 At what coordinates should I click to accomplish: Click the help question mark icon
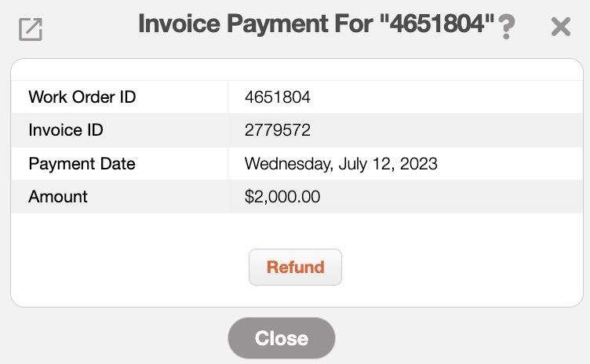coord(507,27)
